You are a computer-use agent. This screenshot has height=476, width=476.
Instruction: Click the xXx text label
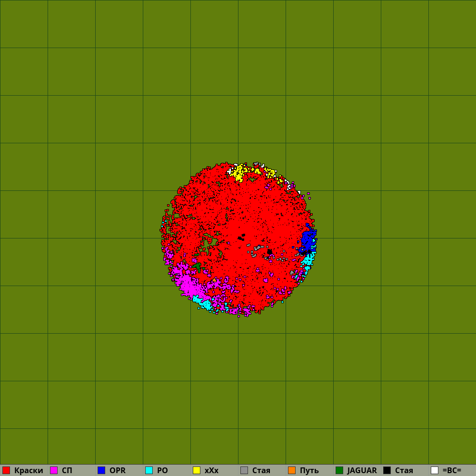[211, 470]
